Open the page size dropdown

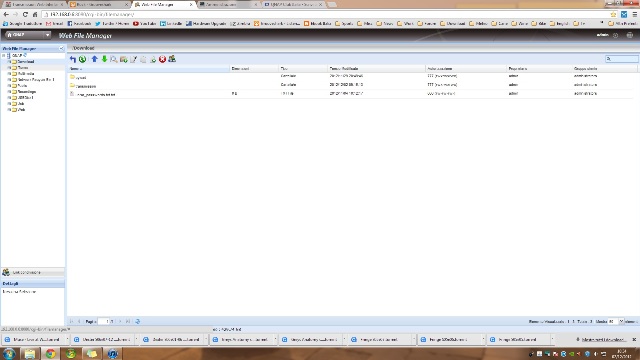click(621, 322)
